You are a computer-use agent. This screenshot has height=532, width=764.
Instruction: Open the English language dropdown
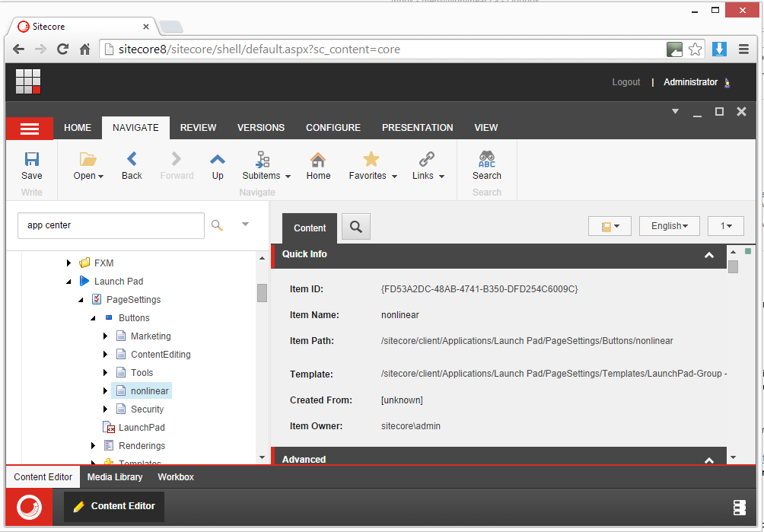670,226
